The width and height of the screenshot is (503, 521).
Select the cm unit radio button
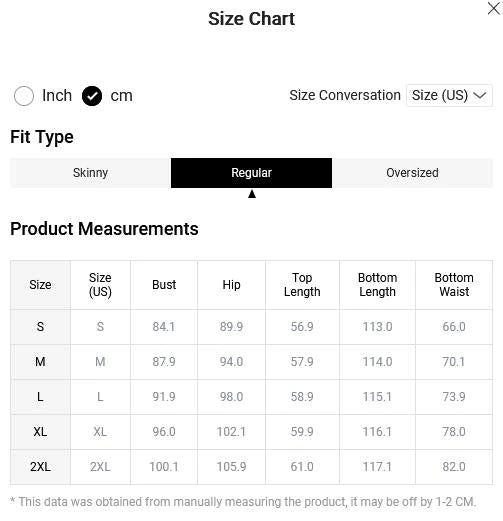(x=92, y=96)
